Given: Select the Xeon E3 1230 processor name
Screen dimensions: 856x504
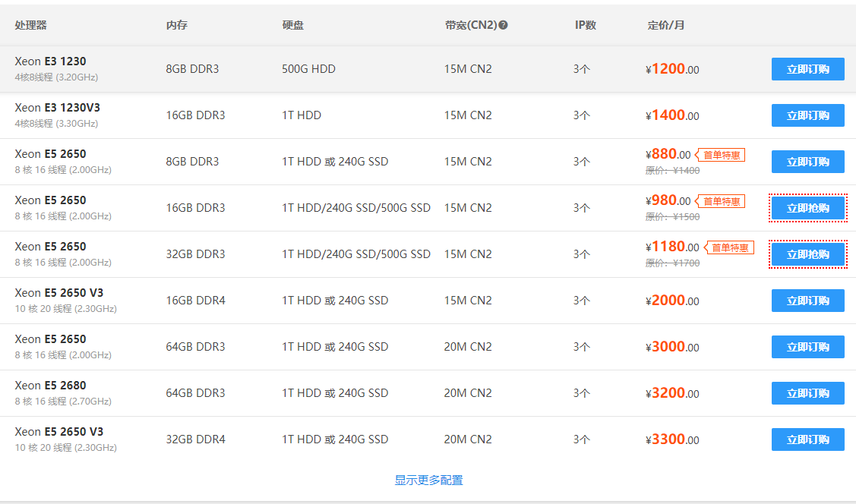Looking at the screenshot, I should (50, 61).
